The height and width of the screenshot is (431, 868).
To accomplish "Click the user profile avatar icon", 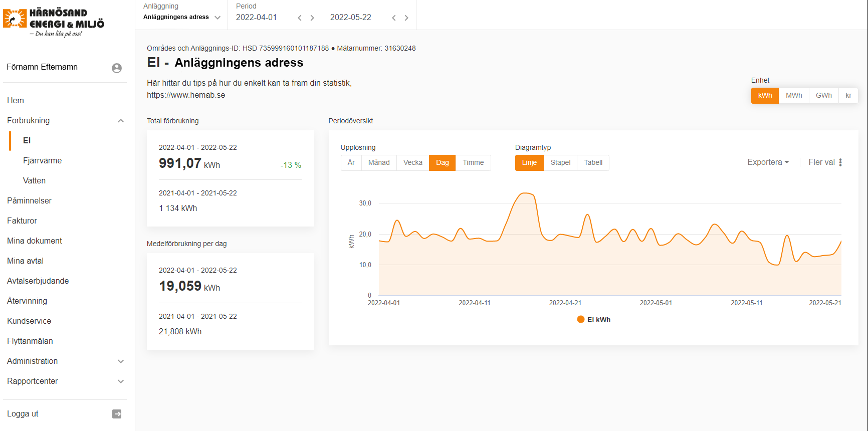I will coord(117,68).
